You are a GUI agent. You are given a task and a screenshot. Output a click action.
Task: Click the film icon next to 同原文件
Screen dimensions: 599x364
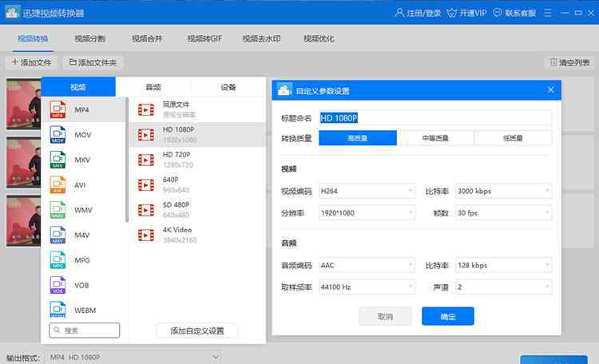(146, 110)
